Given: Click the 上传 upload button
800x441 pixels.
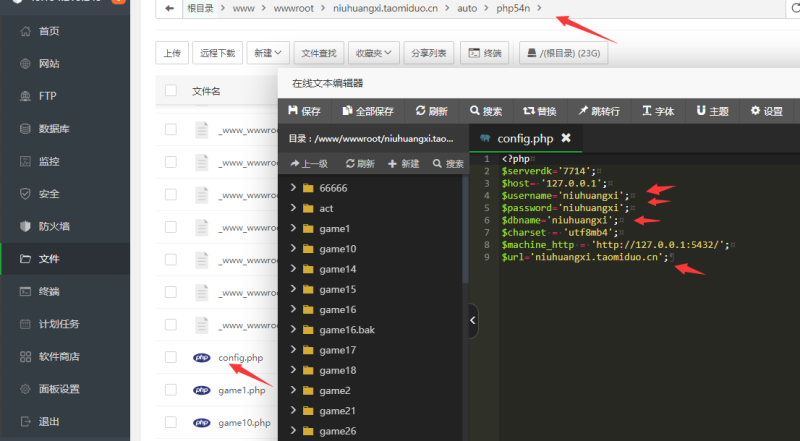Looking at the screenshot, I should 172,53.
